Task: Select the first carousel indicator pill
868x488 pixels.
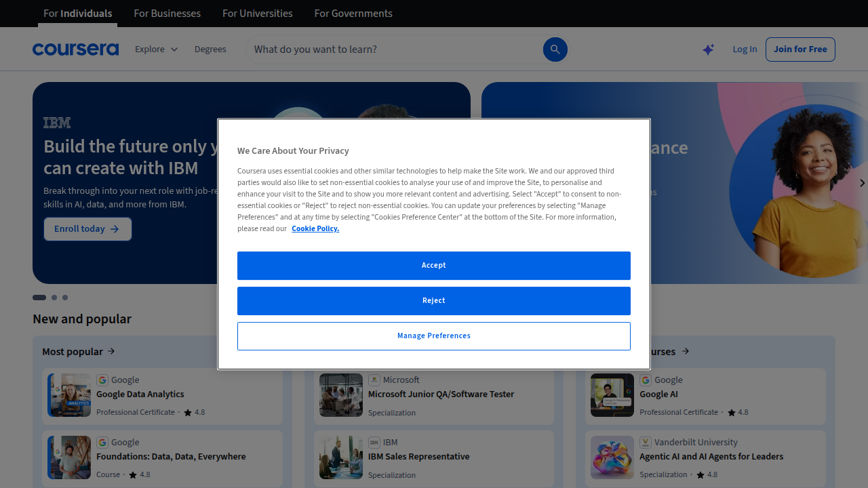Action: click(39, 298)
